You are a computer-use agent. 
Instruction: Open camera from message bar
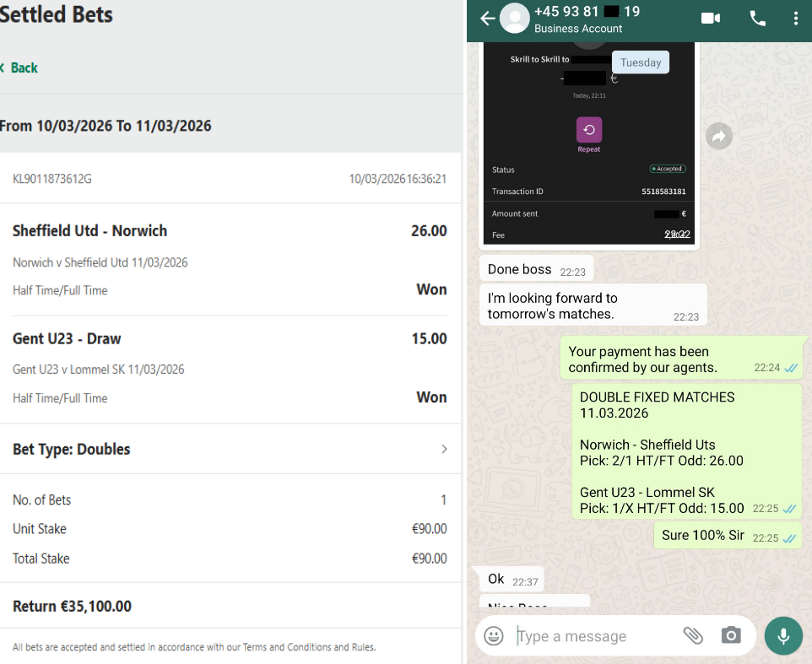click(x=731, y=635)
